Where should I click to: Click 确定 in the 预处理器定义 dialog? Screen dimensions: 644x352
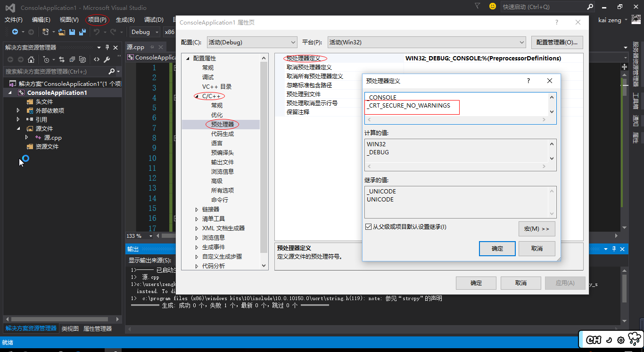pyautogui.click(x=497, y=249)
